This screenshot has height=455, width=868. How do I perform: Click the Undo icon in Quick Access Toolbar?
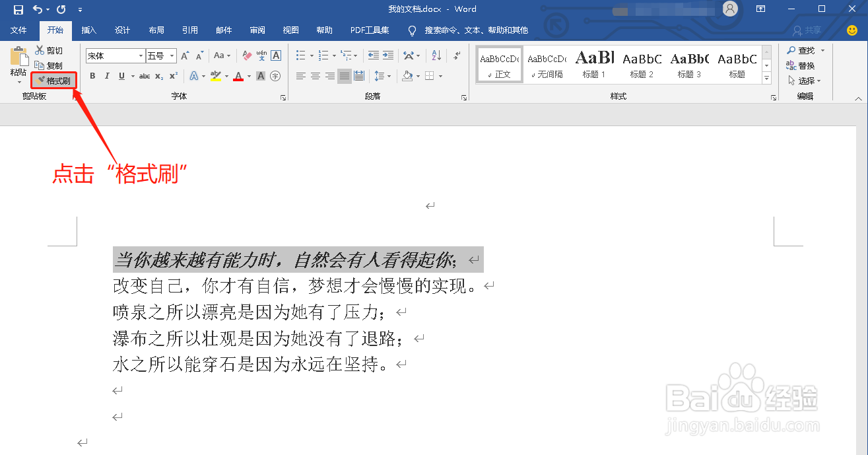(37, 9)
